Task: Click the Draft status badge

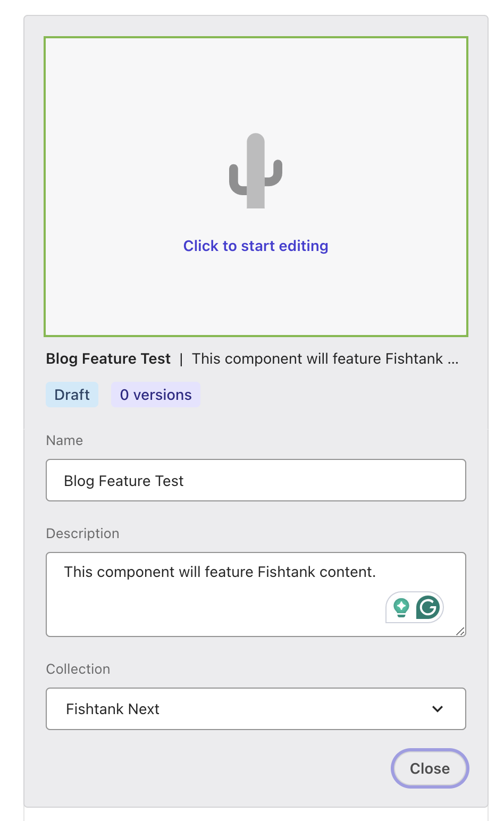Action: (72, 395)
